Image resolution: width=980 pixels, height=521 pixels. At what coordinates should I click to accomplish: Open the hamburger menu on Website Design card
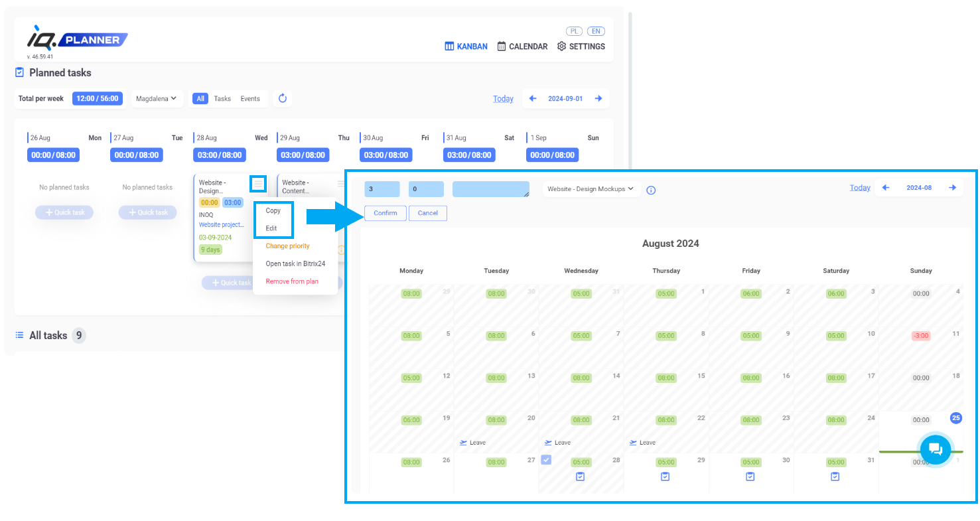(x=258, y=183)
